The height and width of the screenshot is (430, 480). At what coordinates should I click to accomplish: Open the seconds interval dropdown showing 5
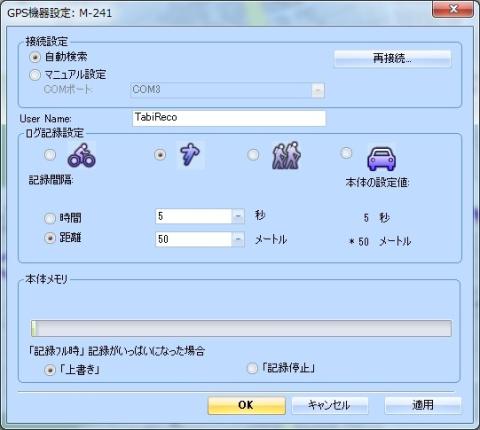pyautogui.click(x=238, y=216)
